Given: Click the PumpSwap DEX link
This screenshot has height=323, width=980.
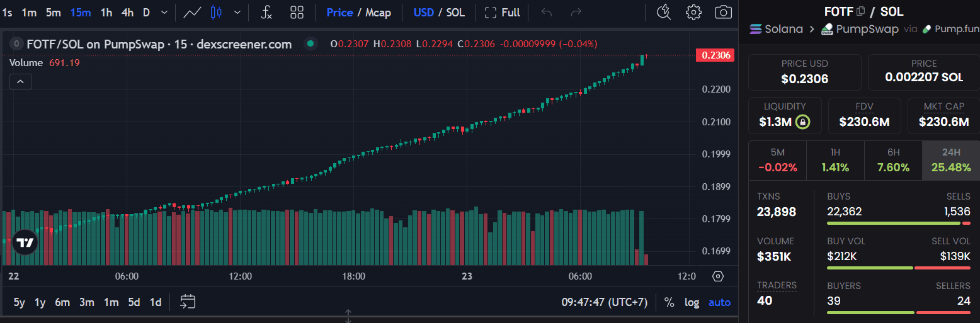Looking at the screenshot, I should (x=860, y=29).
